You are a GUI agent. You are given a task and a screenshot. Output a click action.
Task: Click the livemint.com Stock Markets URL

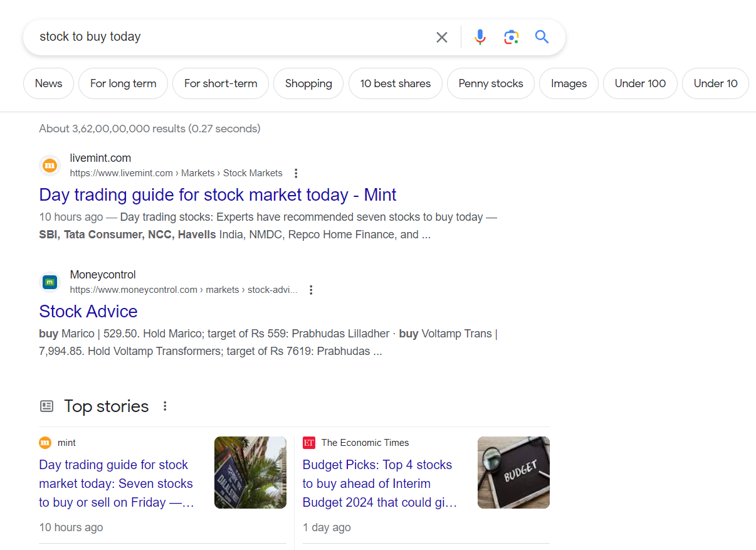tap(176, 173)
